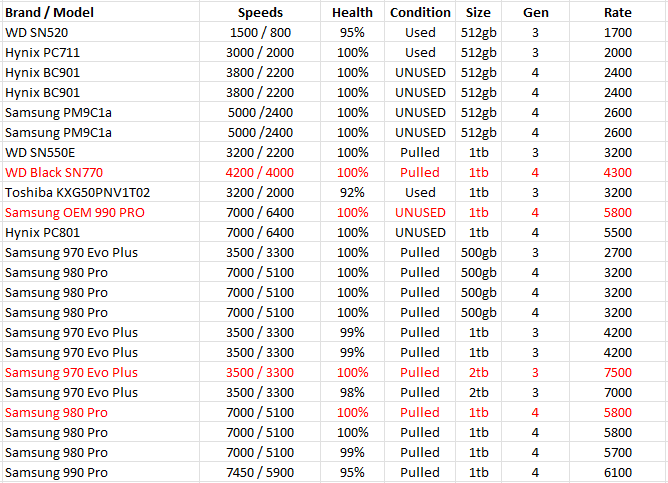
Task: Select the red 7500 rate cell
Action: point(618,372)
